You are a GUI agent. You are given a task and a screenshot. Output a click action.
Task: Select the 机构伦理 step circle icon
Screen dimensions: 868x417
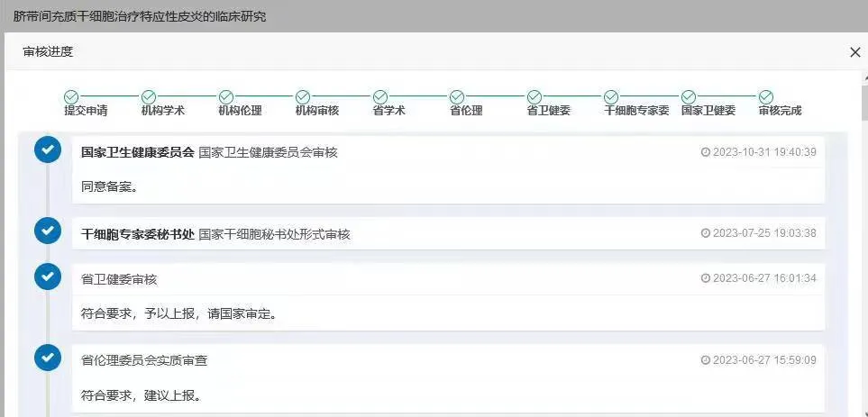coord(226,96)
